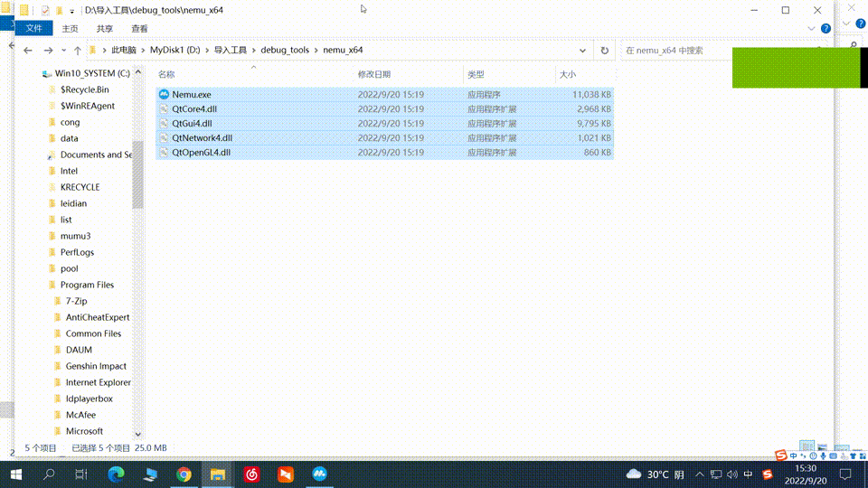Select KRECYCLE folder in tree
This screenshot has width=868, height=488.
(80, 187)
